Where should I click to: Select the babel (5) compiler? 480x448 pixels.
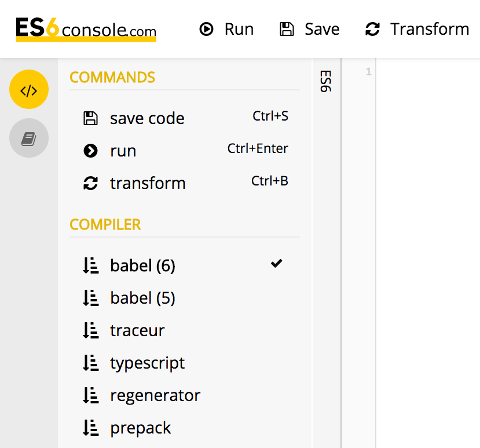coord(142,297)
